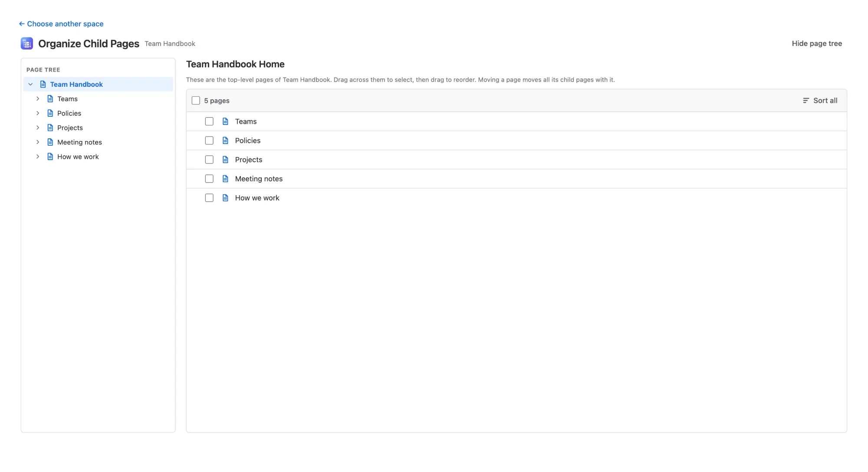The width and height of the screenshot is (868, 472).
Task: Open Policies in the page tree
Action: click(x=69, y=113)
